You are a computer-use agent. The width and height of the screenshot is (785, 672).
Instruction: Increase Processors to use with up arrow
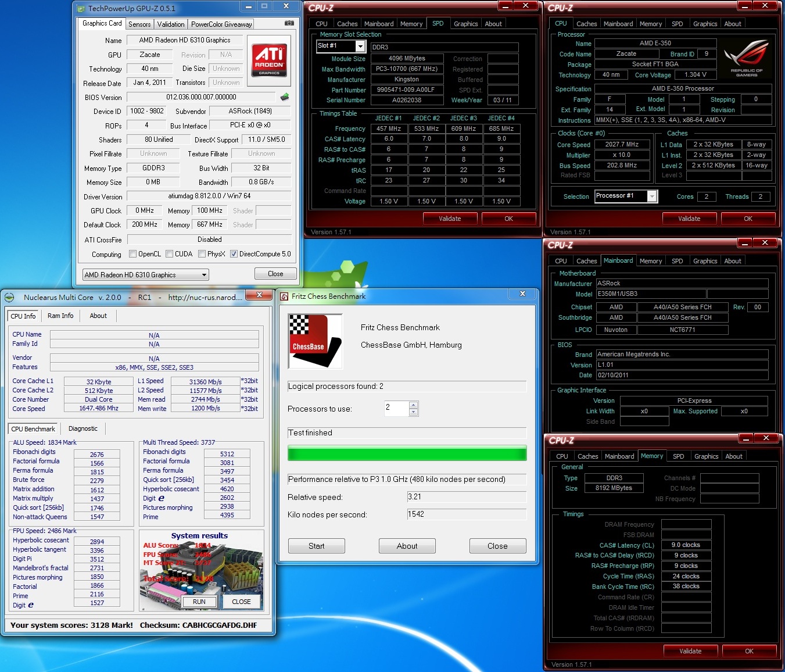tap(413, 405)
